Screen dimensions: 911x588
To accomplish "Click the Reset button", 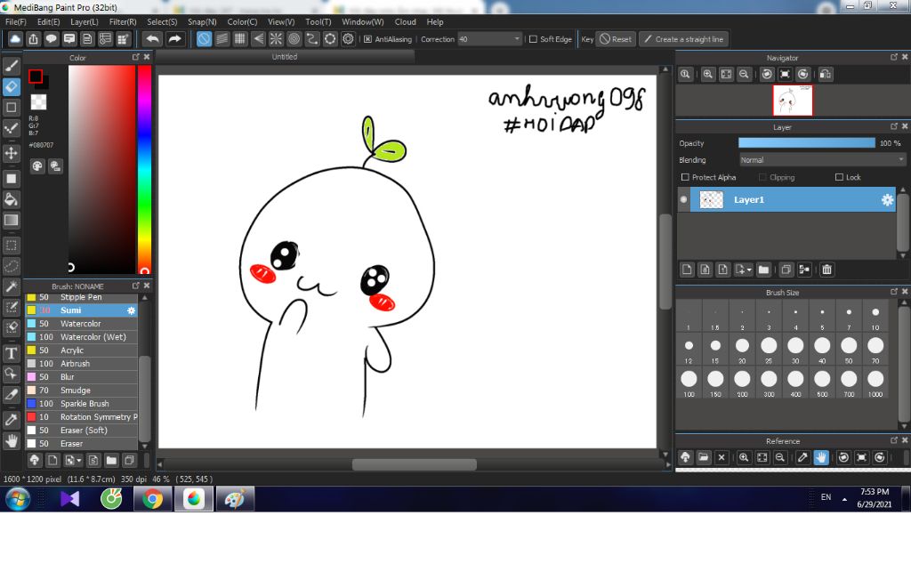I will (616, 39).
